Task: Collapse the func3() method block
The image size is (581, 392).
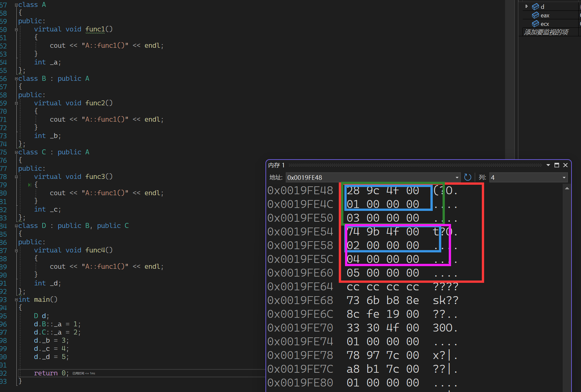Action: tap(16, 177)
